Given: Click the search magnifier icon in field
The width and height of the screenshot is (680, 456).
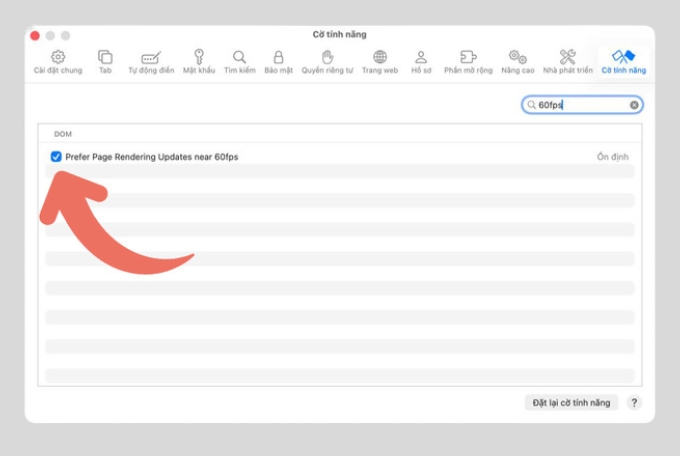Looking at the screenshot, I should pyautogui.click(x=531, y=105).
